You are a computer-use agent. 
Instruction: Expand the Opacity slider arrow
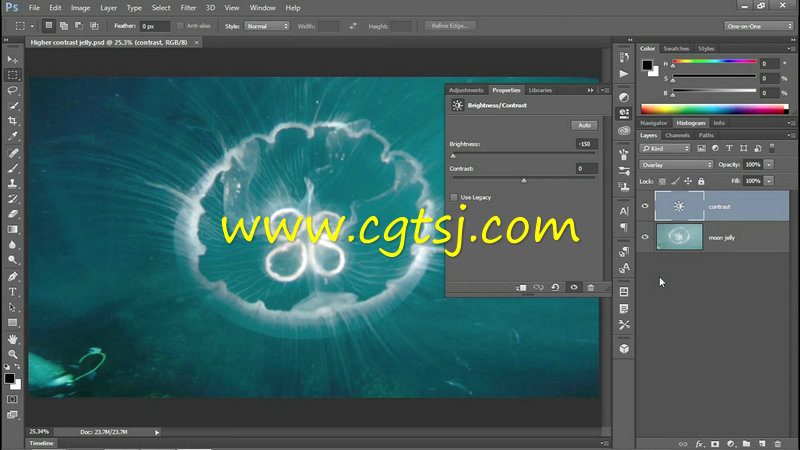769,164
